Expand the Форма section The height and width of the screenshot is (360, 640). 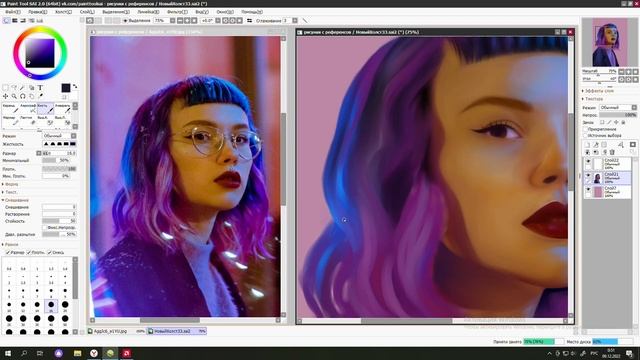[11, 184]
